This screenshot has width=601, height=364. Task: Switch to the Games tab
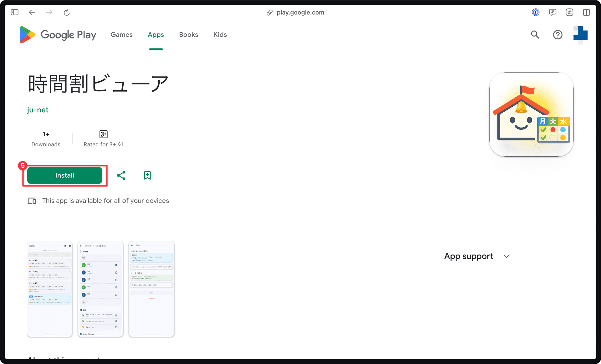point(121,35)
